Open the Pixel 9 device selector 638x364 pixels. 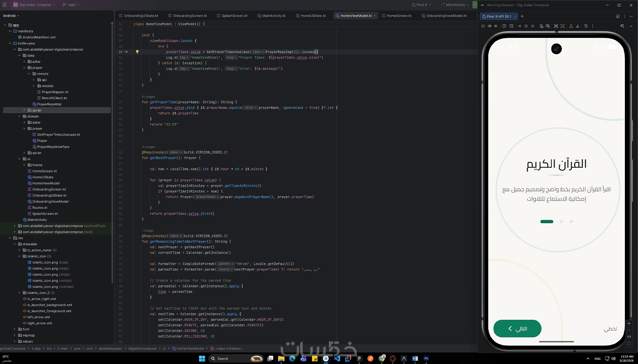421,5
